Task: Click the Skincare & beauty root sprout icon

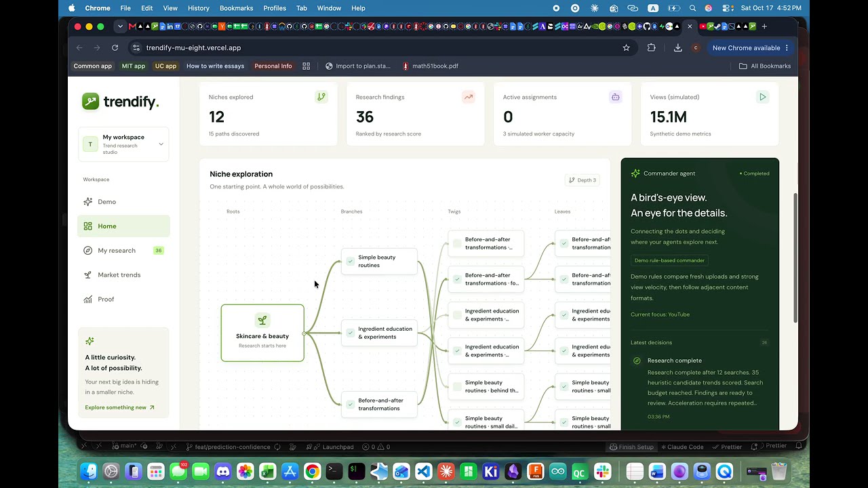Action: (262, 320)
